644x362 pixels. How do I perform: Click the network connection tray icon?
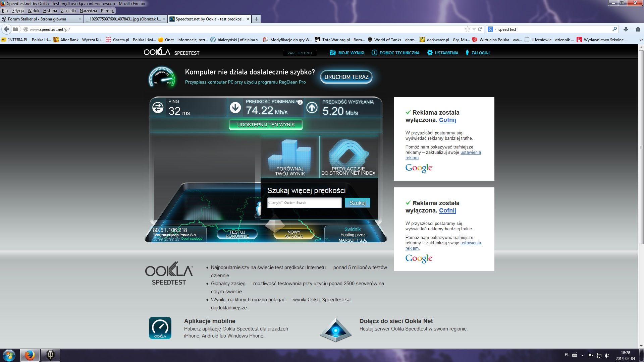(599, 356)
